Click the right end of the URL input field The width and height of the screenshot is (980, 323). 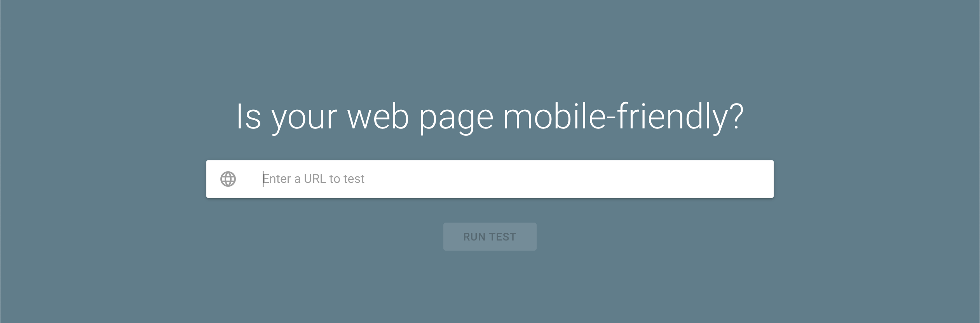tap(738, 179)
